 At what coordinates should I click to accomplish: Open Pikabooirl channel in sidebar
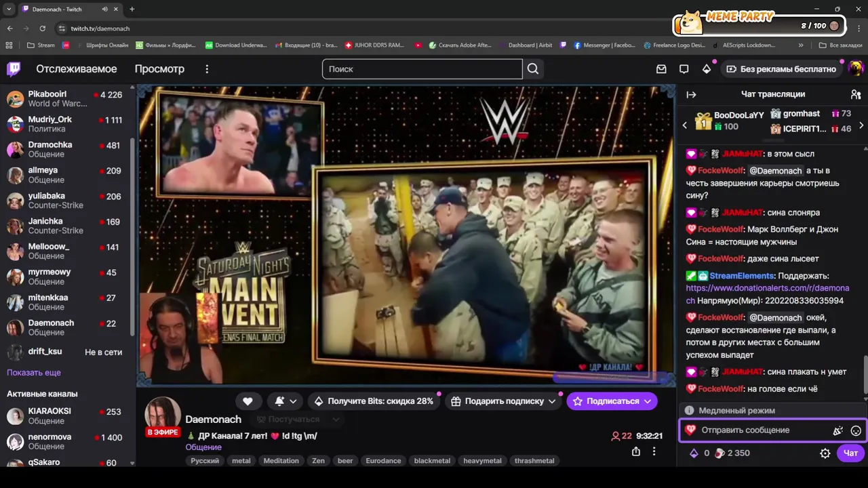point(66,99)
